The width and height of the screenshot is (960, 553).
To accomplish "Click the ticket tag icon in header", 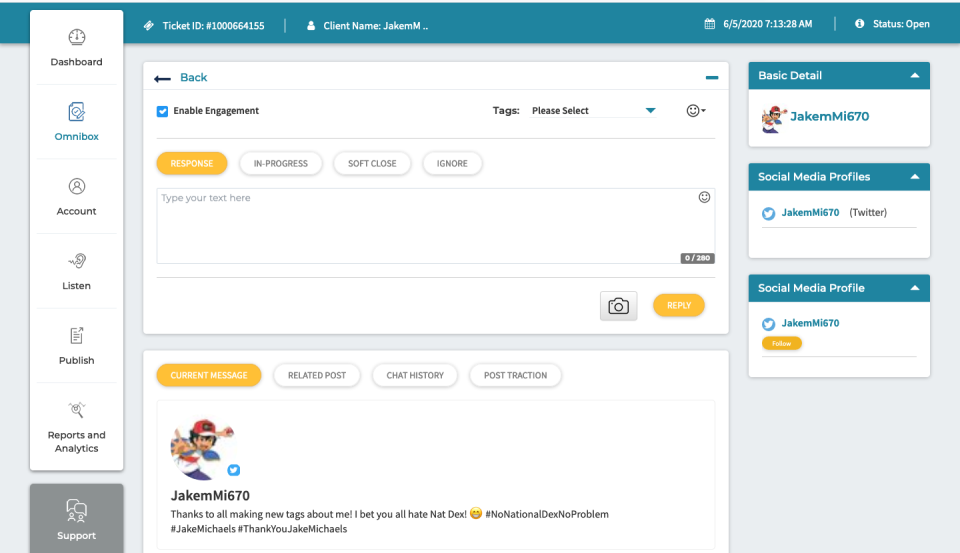I will 149,26.
